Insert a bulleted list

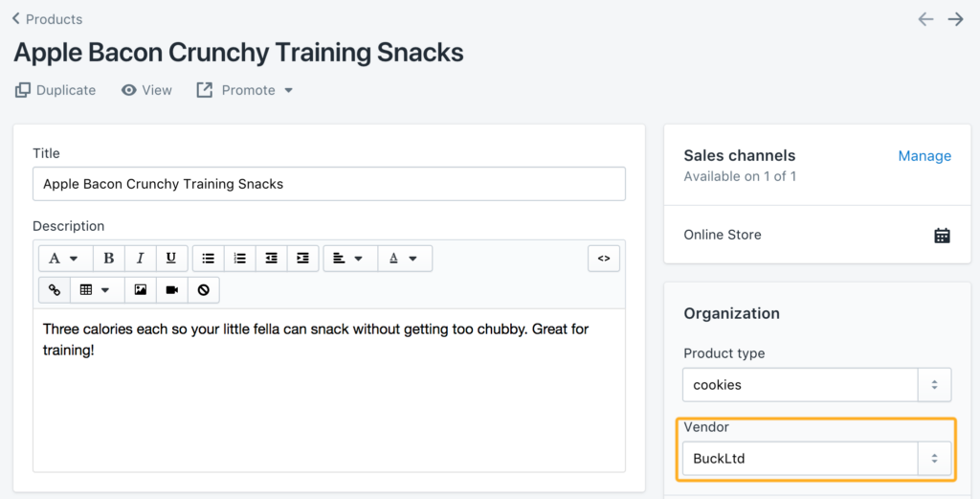208,259
